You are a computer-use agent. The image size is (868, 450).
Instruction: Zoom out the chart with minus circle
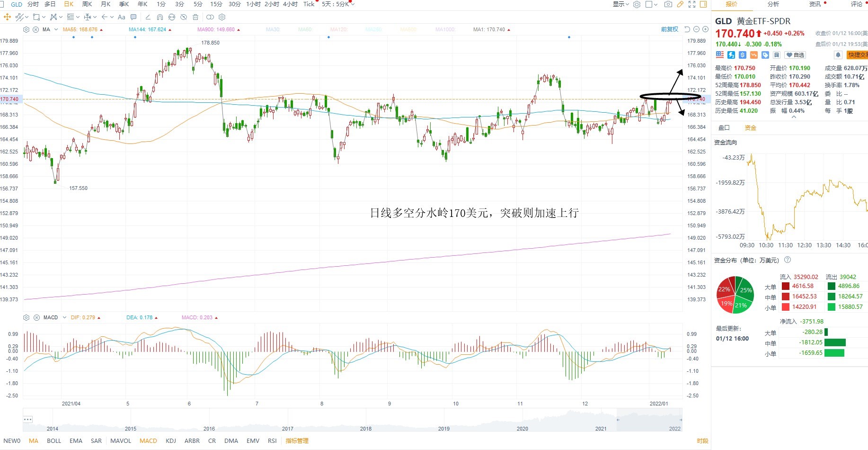pyautogui.click(x=697, y=29)
